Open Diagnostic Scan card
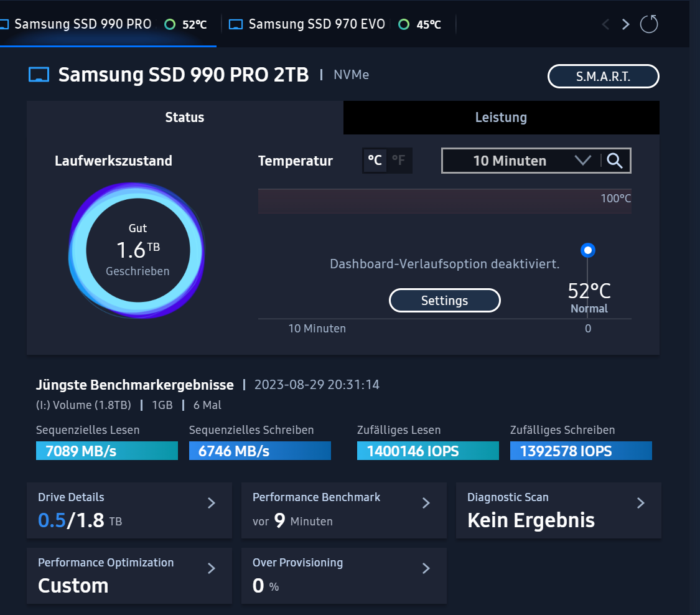Screen dimensions: 700x615 point(559,510)
